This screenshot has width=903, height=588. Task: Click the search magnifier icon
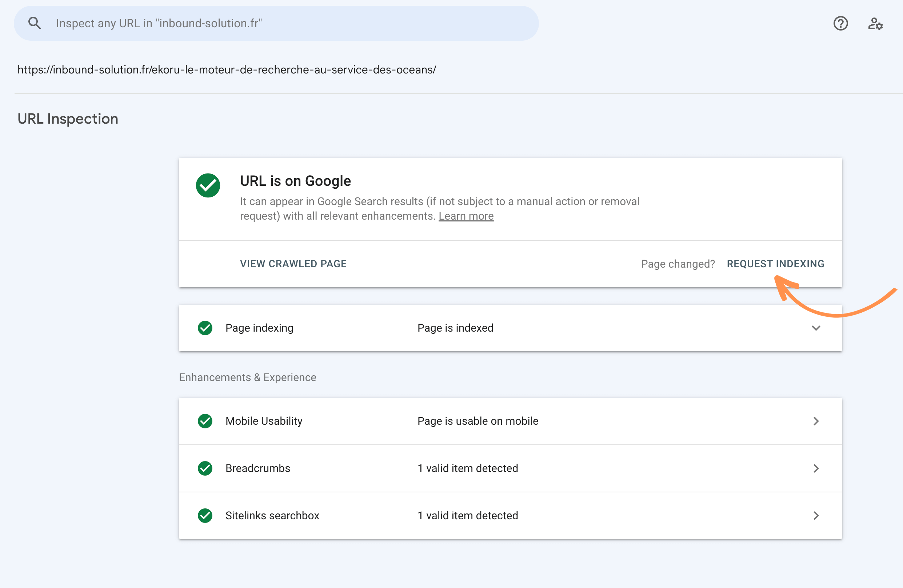tap(35, 23)
